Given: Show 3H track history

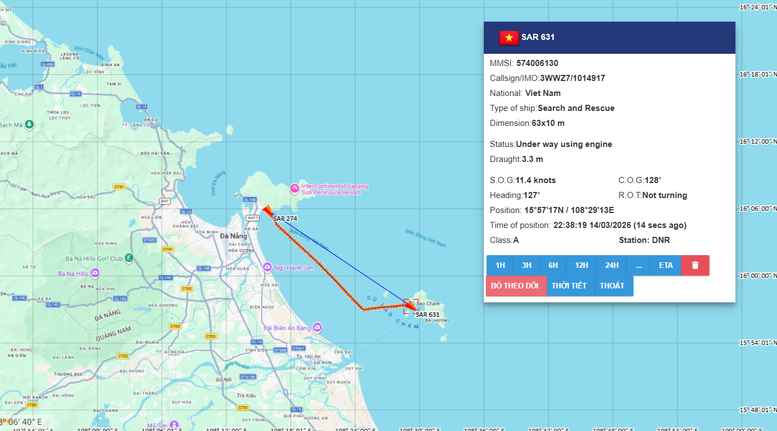Looking at the screenshot, I should point(526,265).
